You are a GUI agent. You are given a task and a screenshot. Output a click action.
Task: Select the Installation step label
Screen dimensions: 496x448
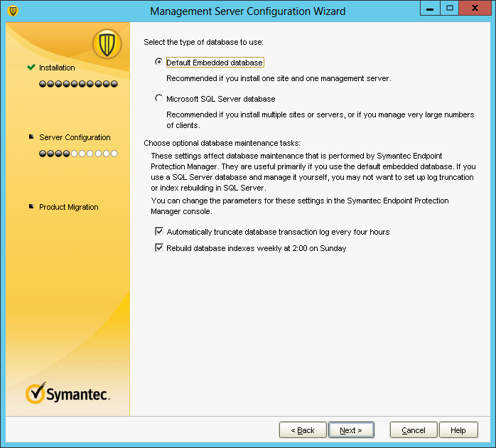(x=57, y=68)
